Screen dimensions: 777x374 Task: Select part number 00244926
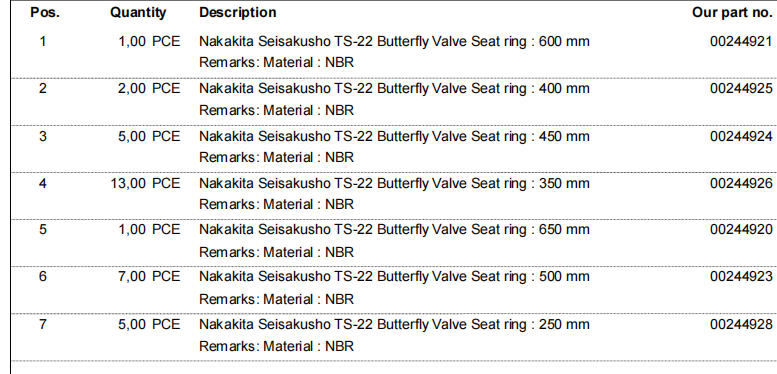point(741,183)
